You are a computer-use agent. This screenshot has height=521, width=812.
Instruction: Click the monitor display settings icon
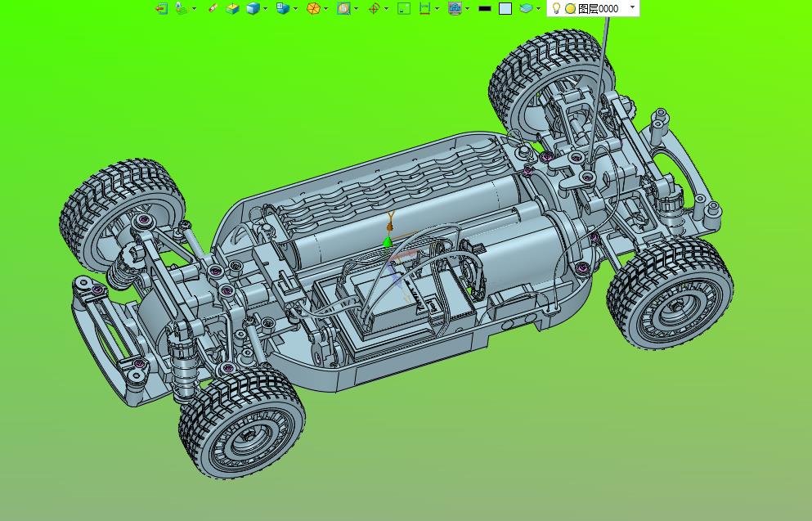coord(455,8)
